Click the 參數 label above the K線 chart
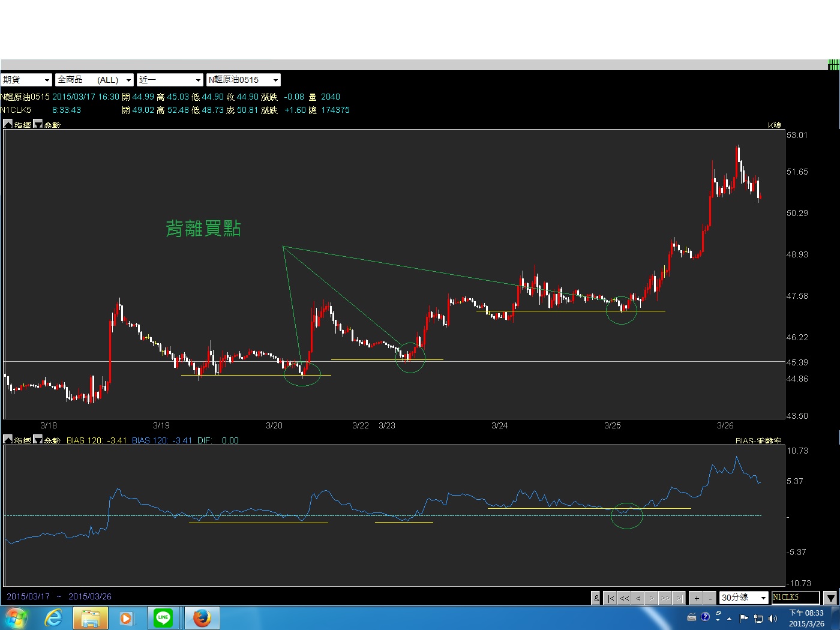 point(52,124)
